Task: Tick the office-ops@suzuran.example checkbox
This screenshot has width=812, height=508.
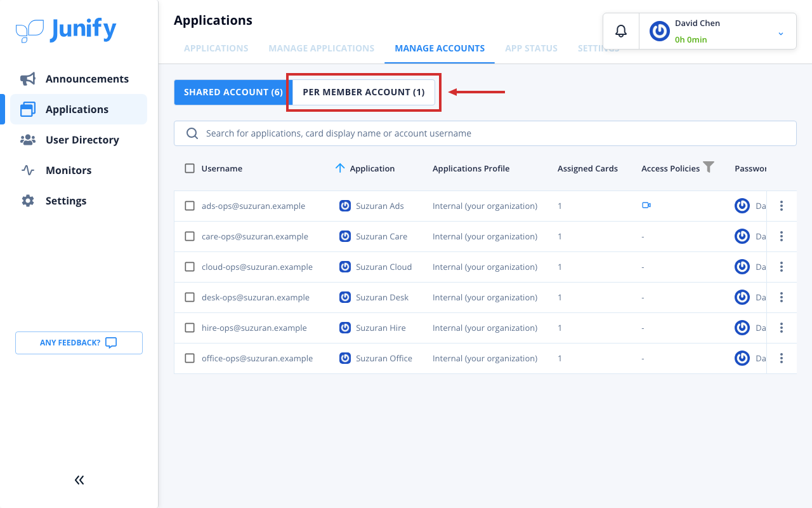Action: 190,358
